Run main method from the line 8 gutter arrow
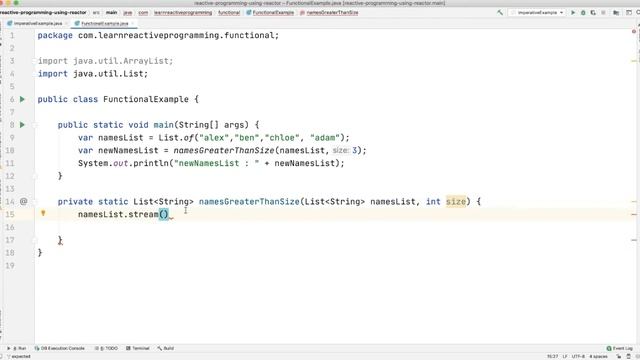Image resolution: width=640 pixels, height=360 pixels. (x=22, y=124)
